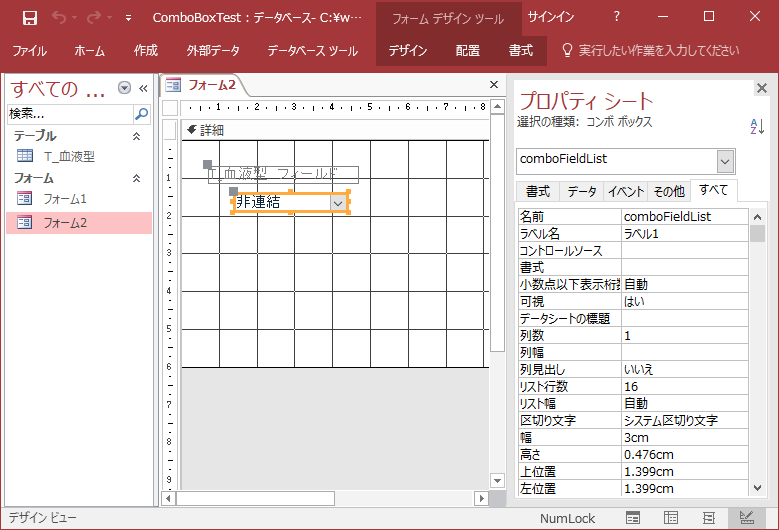Switch to the イベント property tab
Viewport: 779px width, 530px height.
[x=626, y=191]
